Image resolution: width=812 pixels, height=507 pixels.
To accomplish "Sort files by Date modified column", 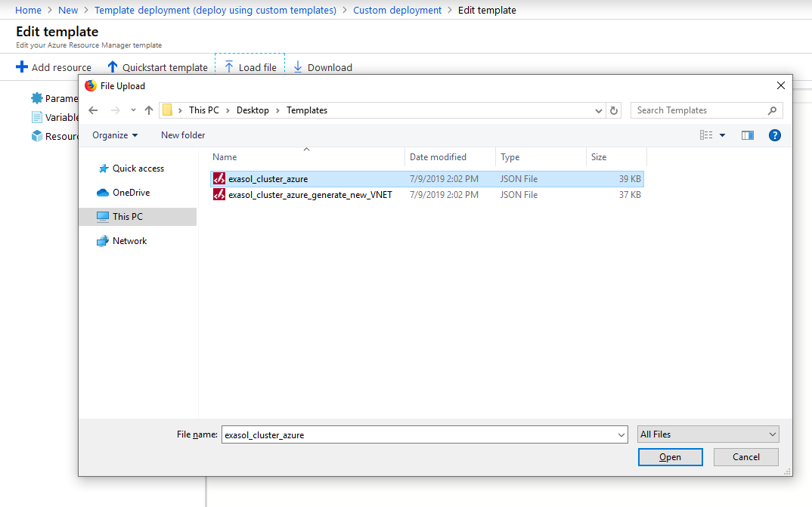I will click(x=438, y=157).
